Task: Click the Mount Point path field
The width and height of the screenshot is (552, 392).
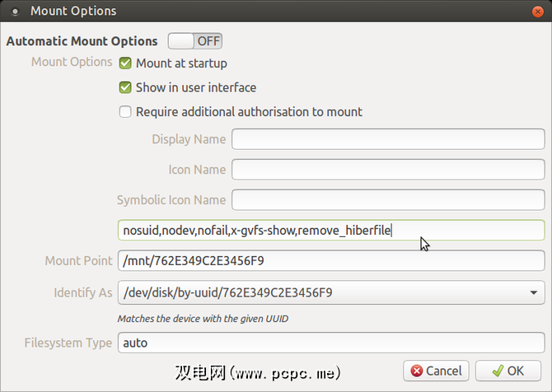Action: [x=330, y=261]
